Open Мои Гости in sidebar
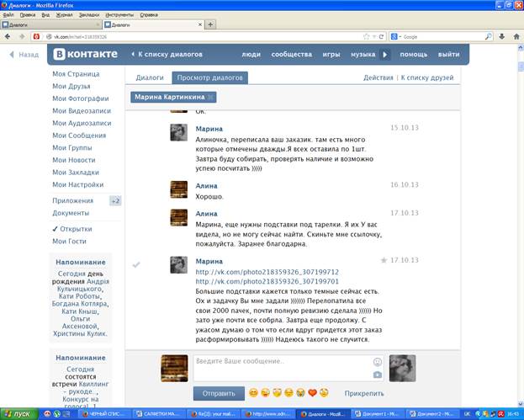 coord(69,241)
